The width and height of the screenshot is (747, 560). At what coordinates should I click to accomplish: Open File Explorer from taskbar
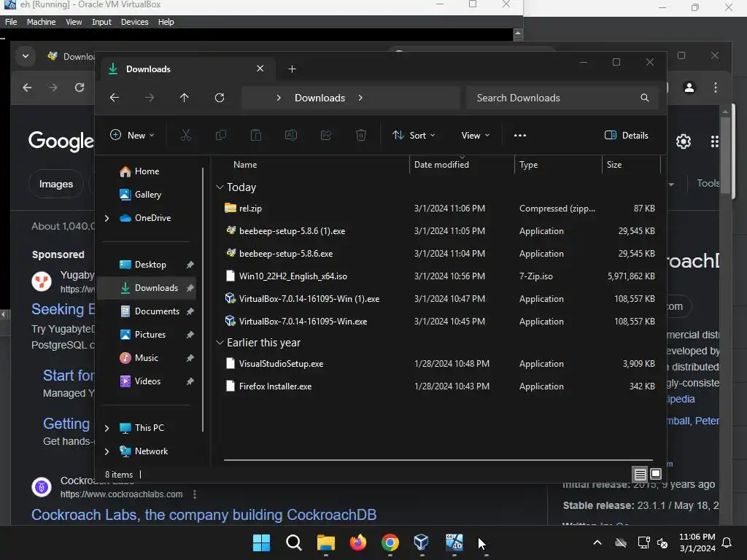tap(326, 542)
